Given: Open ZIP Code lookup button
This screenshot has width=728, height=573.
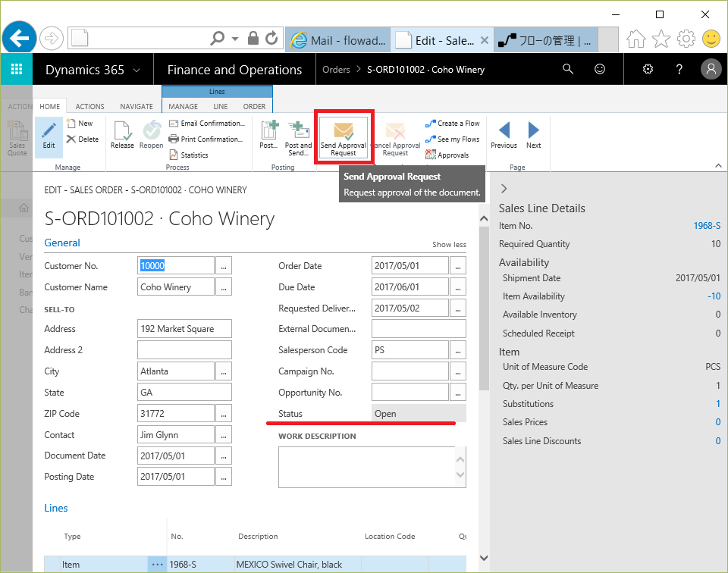Looking at the screenshot, I should (224, 413).
